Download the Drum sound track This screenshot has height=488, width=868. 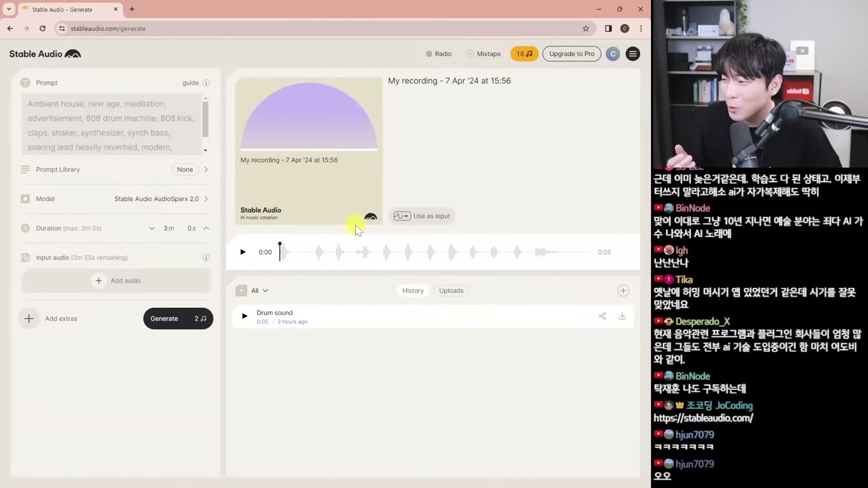click(x=622, y=316)
